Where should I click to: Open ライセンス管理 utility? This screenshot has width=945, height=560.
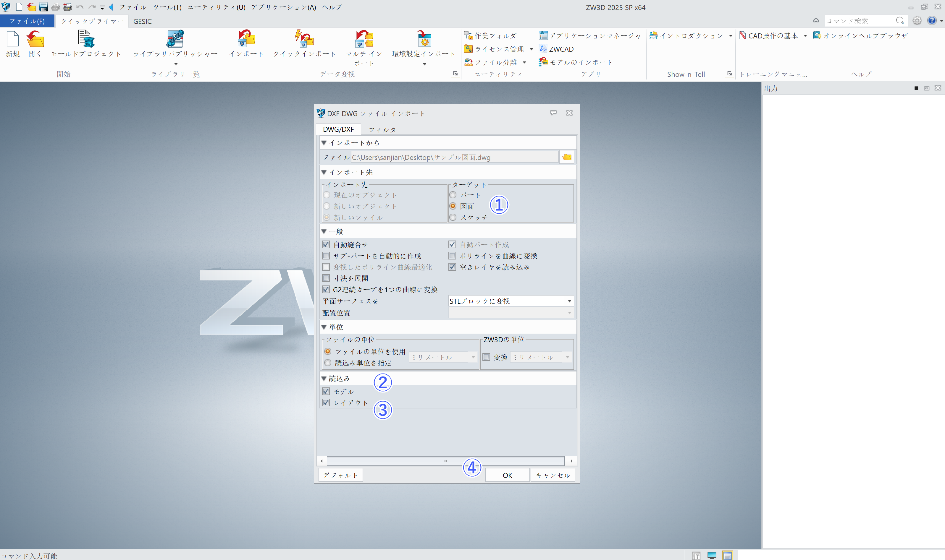point(494,49)
